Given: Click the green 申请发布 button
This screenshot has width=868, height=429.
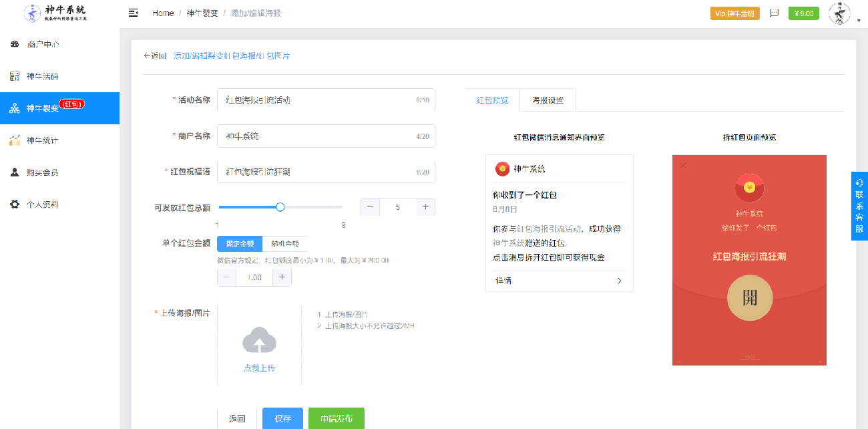Looking at the screenshot, I should pos(337,419).
